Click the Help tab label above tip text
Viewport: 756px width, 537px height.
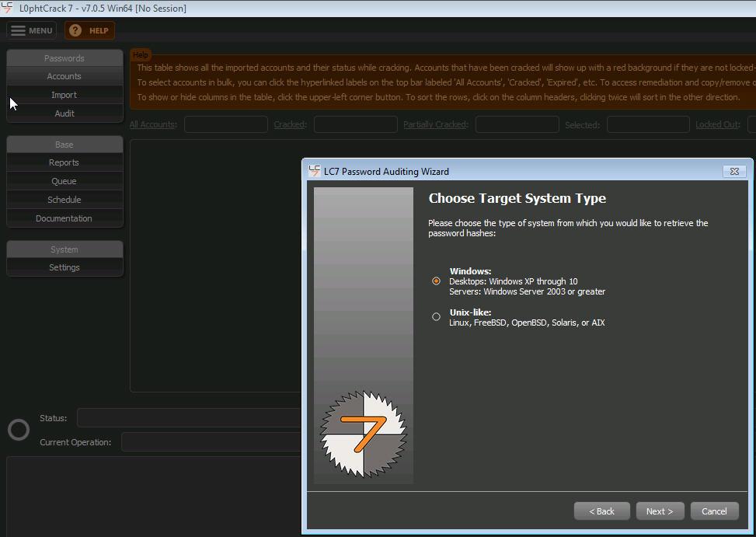point(141,55)
